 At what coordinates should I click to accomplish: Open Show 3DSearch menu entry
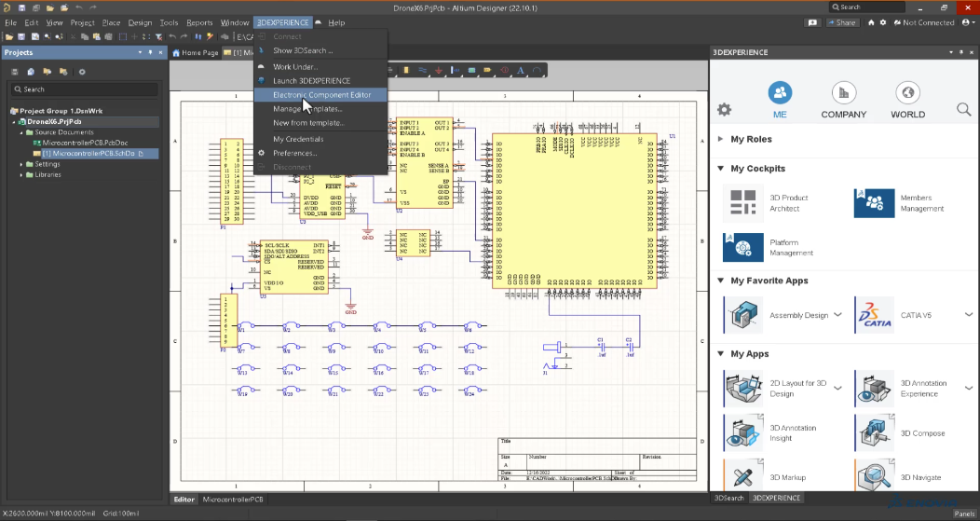(303, 50)
